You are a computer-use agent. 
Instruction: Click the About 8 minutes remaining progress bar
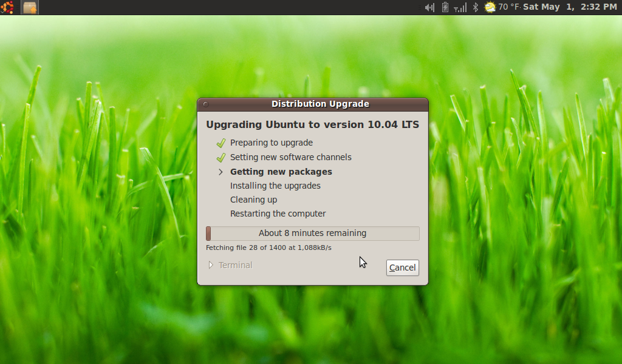pyautogui.click(x=313, y=234)
